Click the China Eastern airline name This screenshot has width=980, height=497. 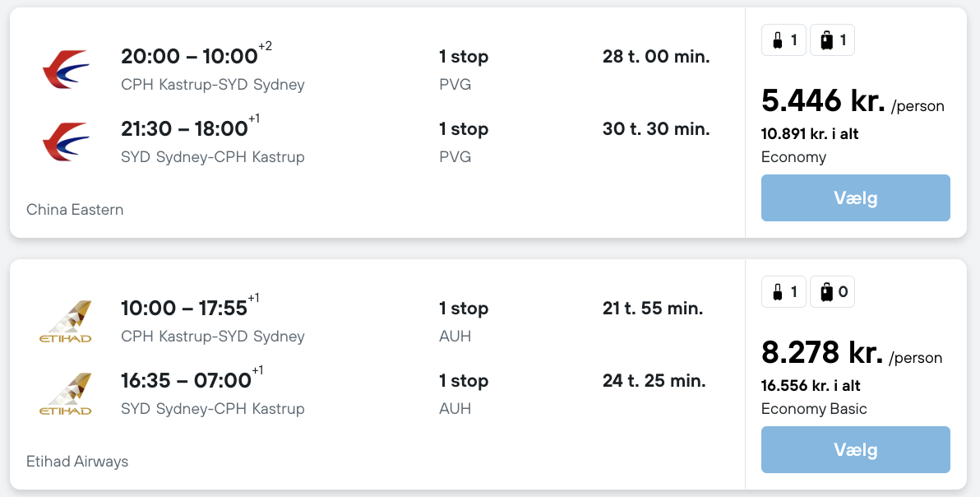75,210
